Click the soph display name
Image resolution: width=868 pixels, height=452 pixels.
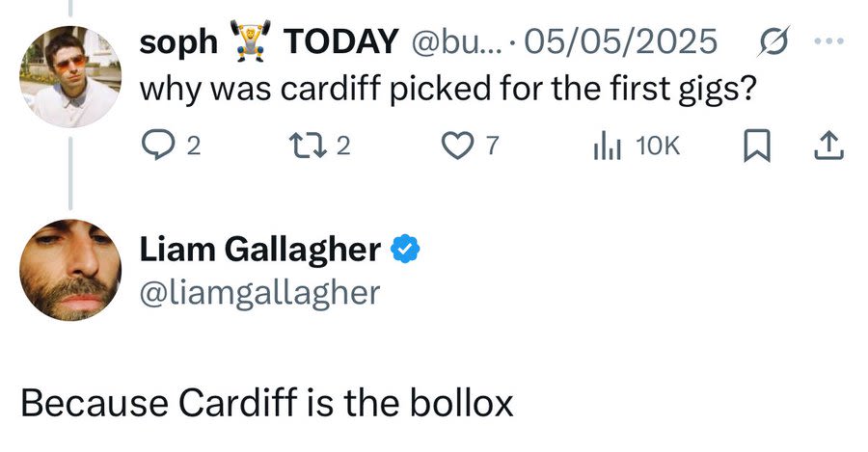(x=178, y=41)
